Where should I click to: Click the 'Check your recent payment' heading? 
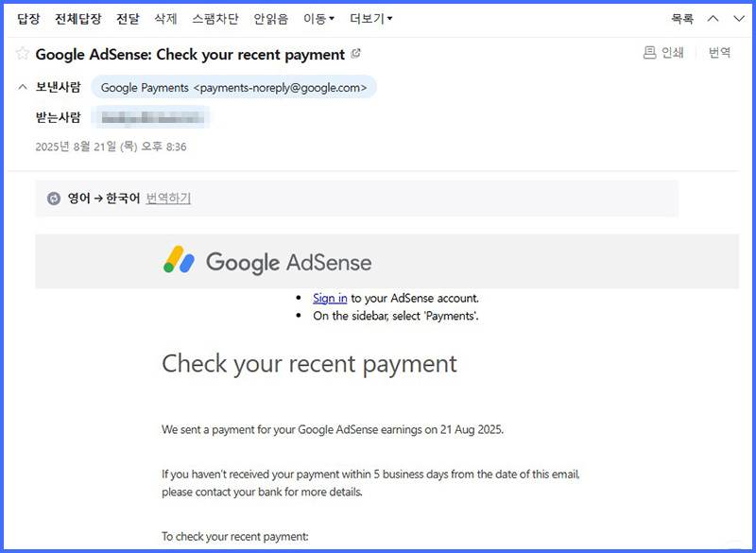309,364
